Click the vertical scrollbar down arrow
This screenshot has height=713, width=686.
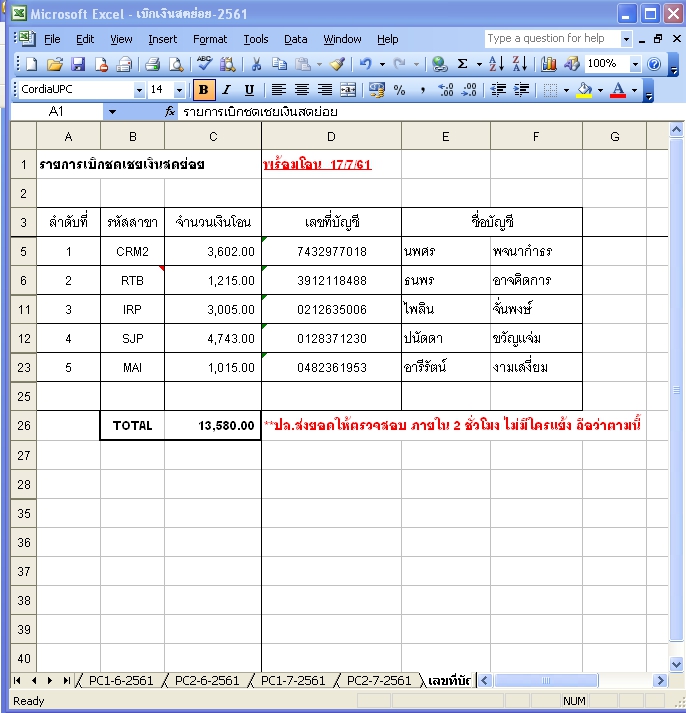676,664
